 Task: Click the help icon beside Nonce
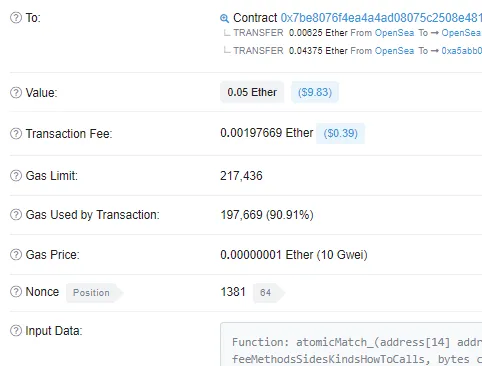click(x=16, y=292)
